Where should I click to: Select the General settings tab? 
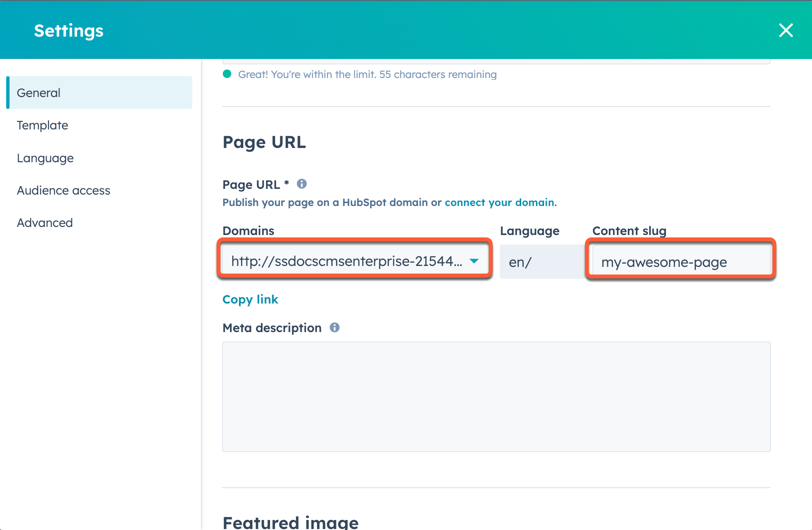(39, 92)
